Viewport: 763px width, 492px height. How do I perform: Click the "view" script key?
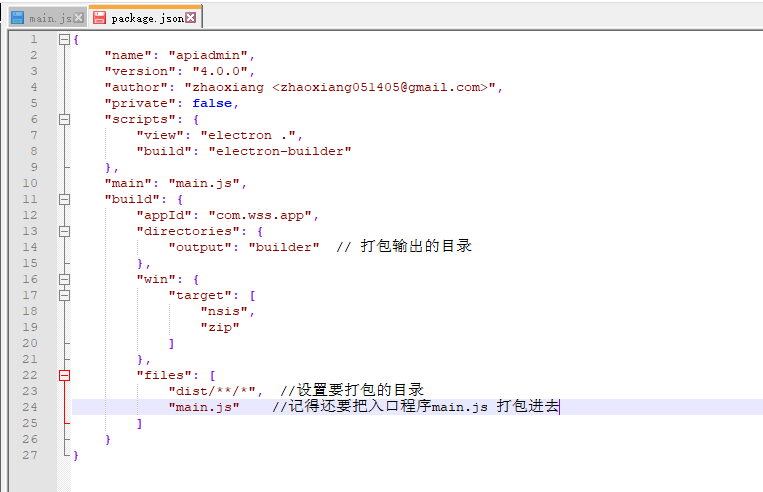160,135
